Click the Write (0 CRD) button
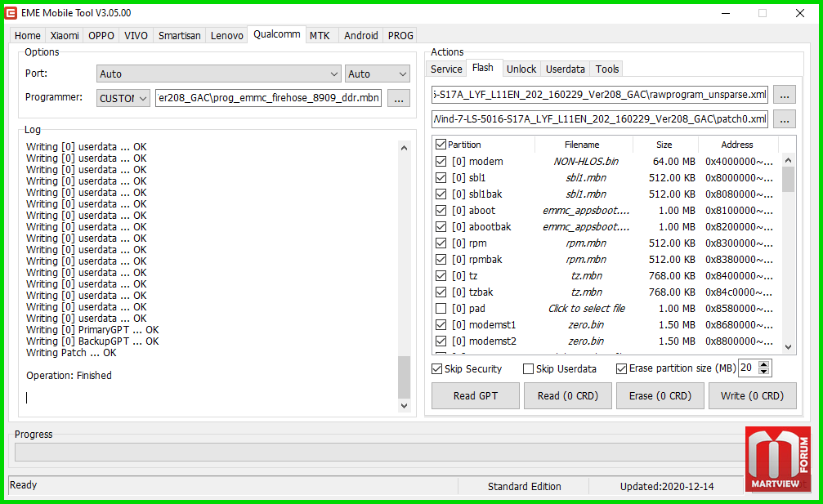This screenshot has width=823, height=504. (752, 396)
